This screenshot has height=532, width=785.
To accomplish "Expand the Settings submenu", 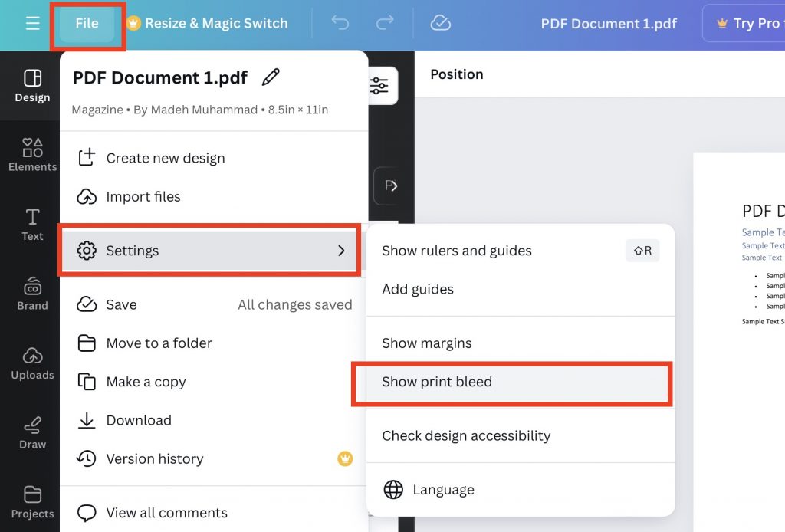I will pos(132,250).
